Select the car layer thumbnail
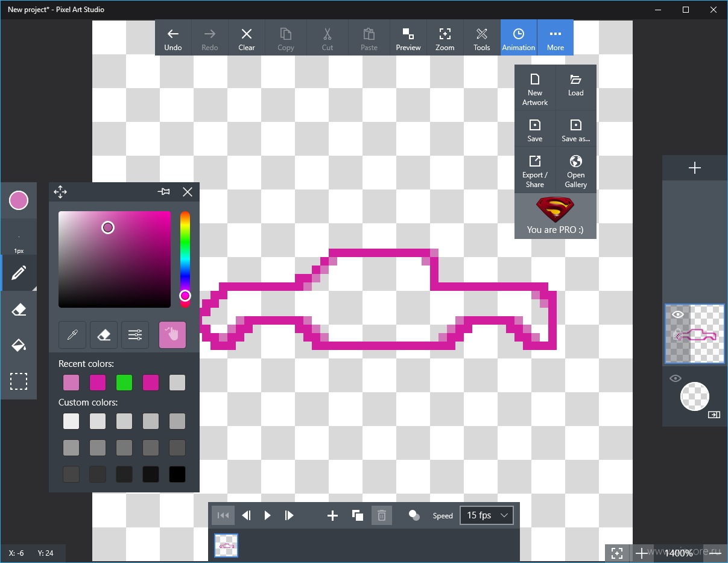The image size is (728, 563). [x=695, y=334]
